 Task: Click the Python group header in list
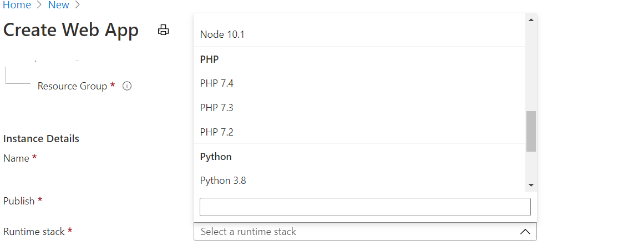tap(216, 157)
